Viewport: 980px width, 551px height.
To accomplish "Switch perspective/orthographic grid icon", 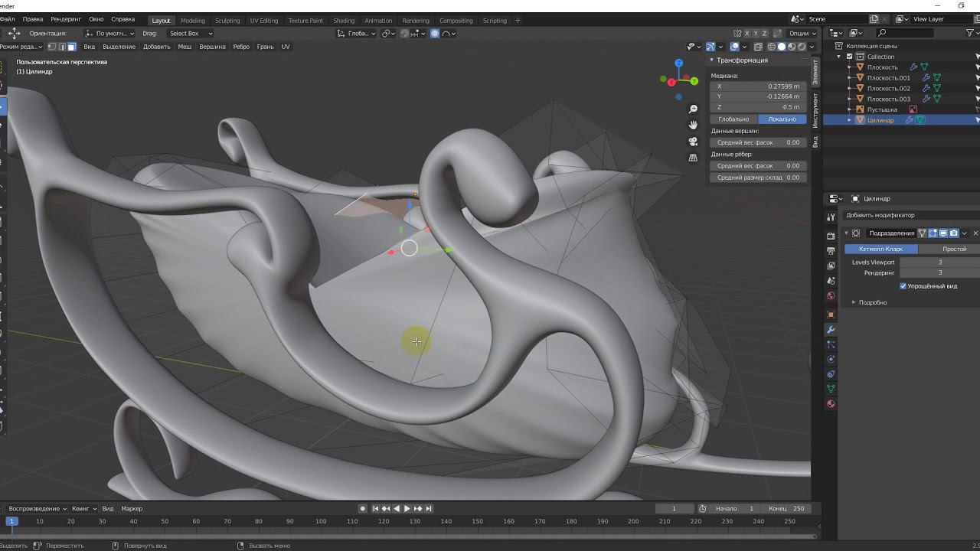I will [x=694, y=158].
